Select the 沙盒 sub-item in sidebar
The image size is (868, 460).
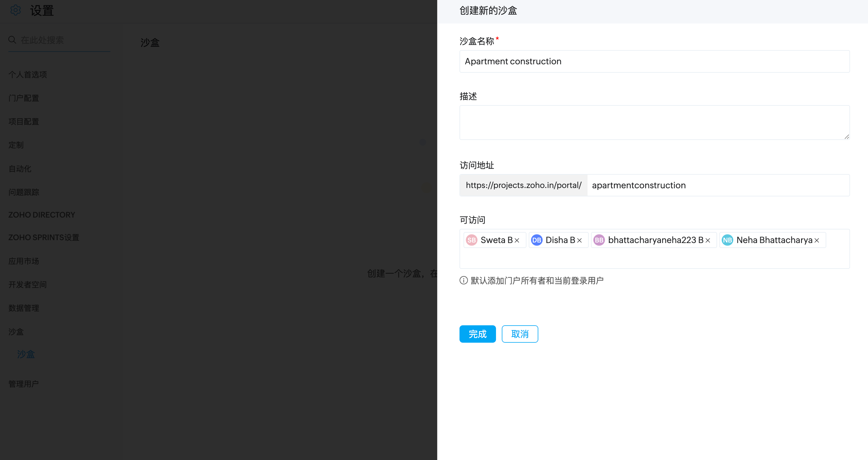pos(26,354)
